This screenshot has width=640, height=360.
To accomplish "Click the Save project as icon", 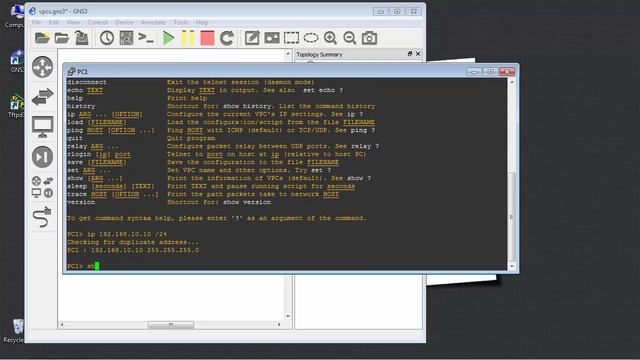I will pos(82,38).
